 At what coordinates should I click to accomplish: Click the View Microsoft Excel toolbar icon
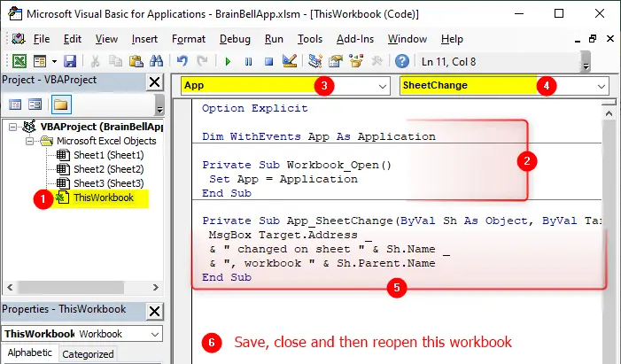point(19,61)
